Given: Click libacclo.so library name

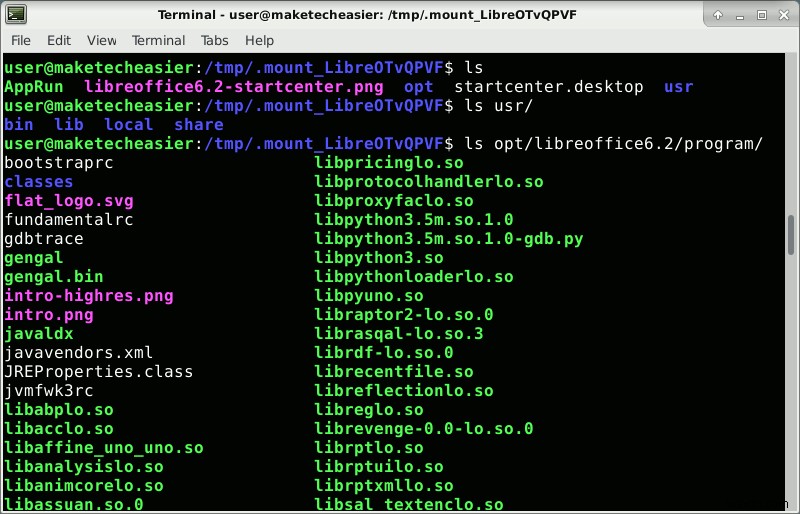Looking at the screenshot, I should [x=59, y=429].
